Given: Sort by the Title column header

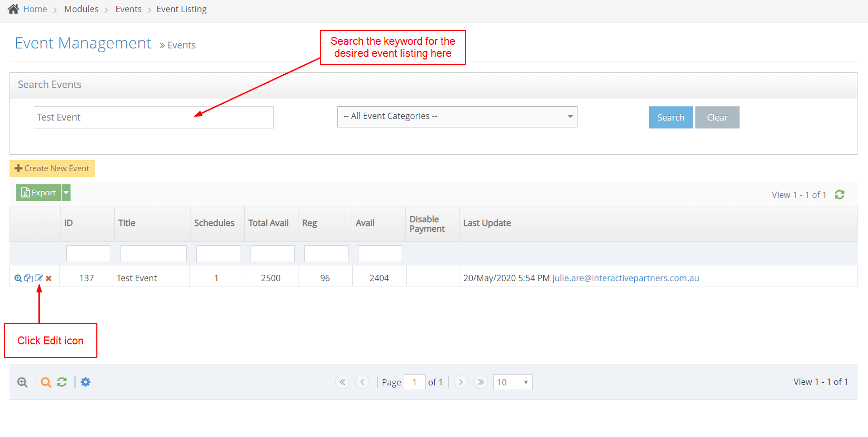Looking at the screenshot, I should 126,223.
